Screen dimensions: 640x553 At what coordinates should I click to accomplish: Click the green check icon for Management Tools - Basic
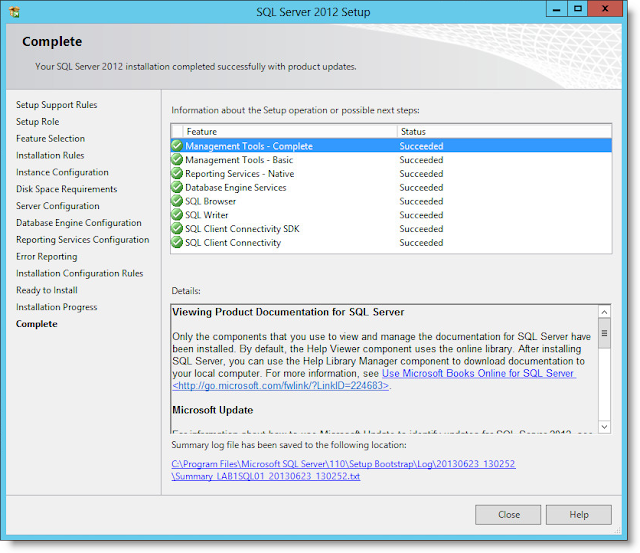(177, 160)
